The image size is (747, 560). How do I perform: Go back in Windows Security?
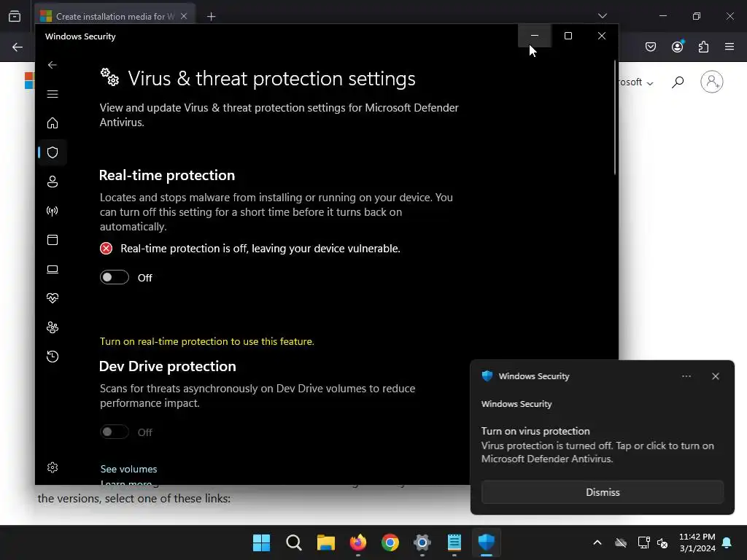pyautogui.click(x=53, y=65)
